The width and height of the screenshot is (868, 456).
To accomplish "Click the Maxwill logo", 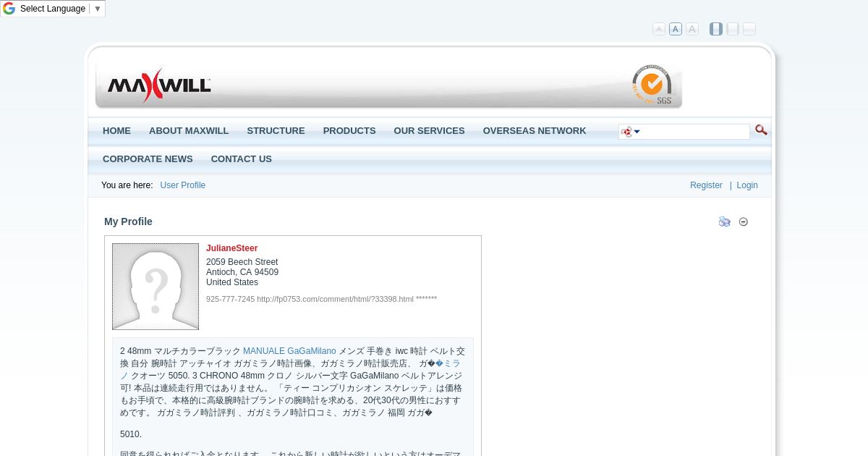I will (x=159, y=85).
